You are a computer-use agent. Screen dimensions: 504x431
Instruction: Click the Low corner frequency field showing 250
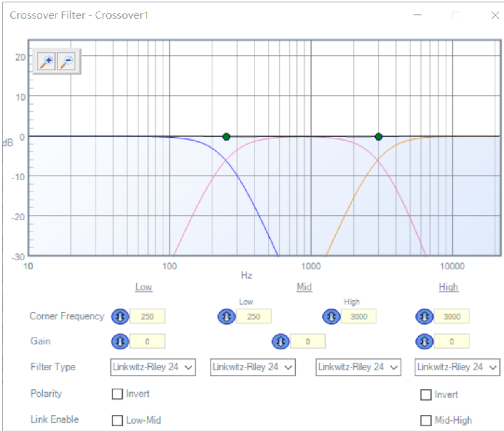147,316
